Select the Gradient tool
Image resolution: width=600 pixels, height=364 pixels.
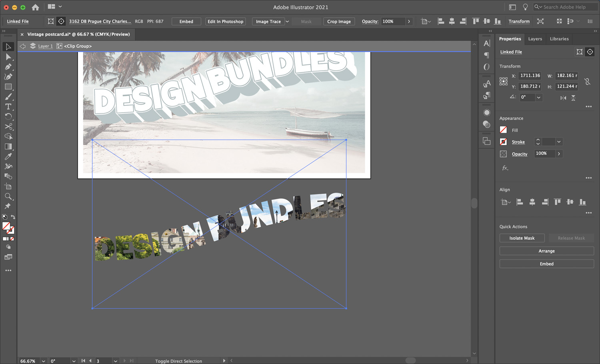tap(8, 147)
